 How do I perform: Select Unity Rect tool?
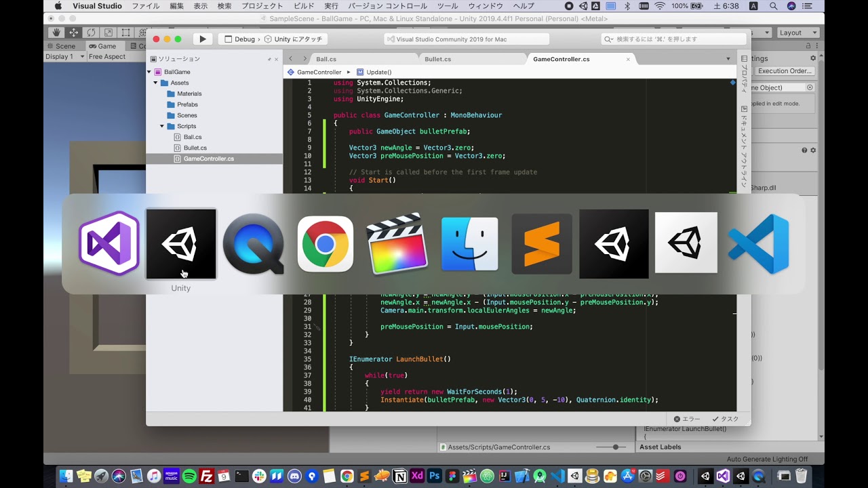point(126,33)
